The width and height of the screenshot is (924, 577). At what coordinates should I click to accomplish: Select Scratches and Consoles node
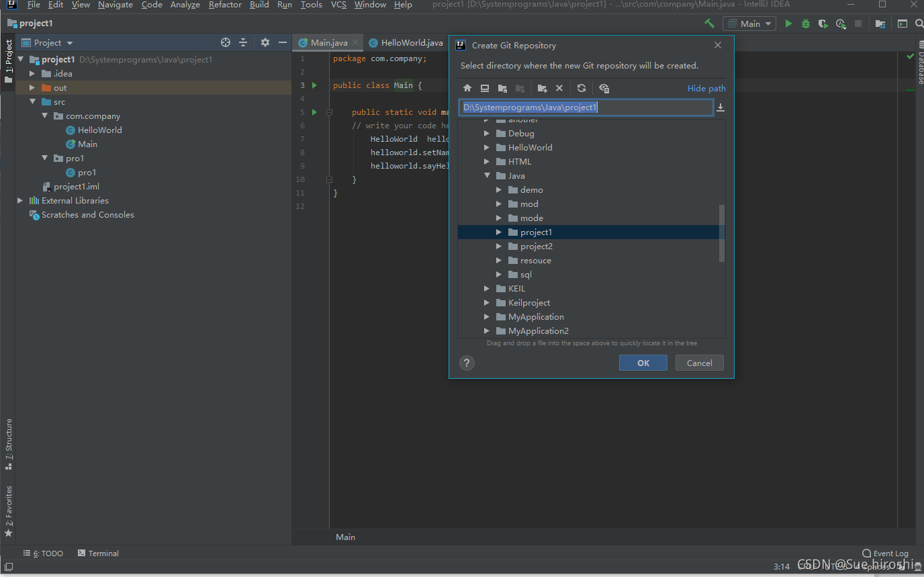(87, 215)
